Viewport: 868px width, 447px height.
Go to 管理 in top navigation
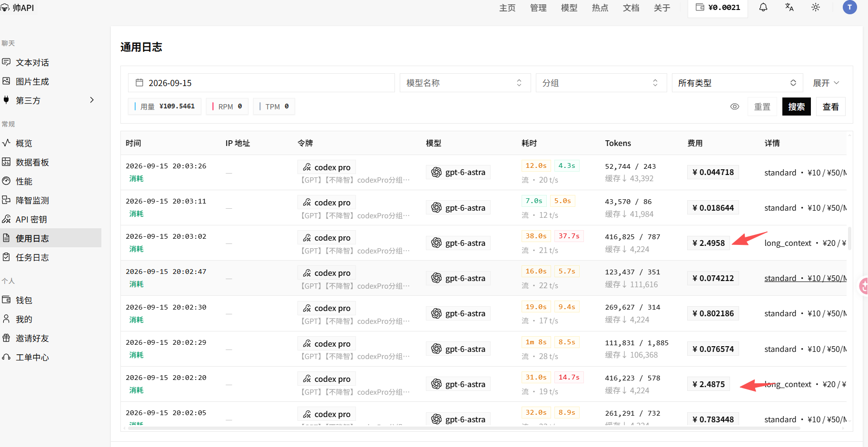[x=538, y=8]
